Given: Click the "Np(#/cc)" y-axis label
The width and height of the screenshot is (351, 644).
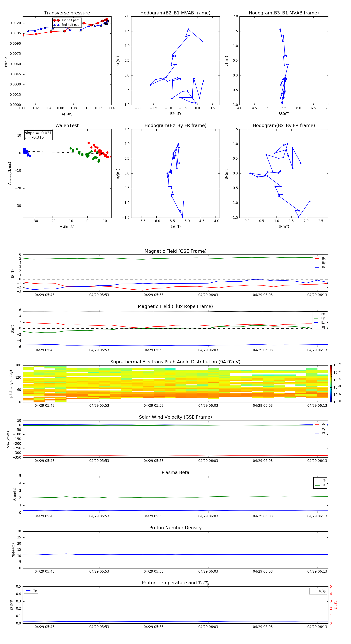Looking at the screenshot, I should 13,550.
